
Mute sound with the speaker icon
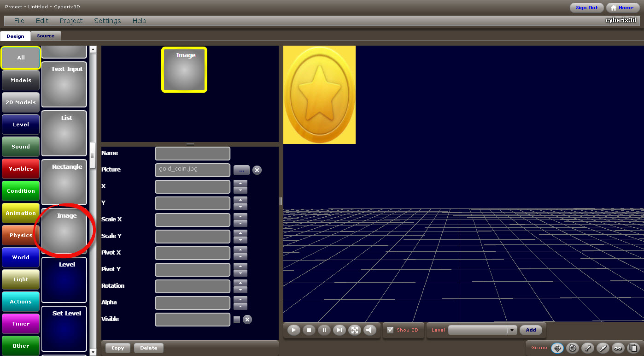click(x=369, y=330)
